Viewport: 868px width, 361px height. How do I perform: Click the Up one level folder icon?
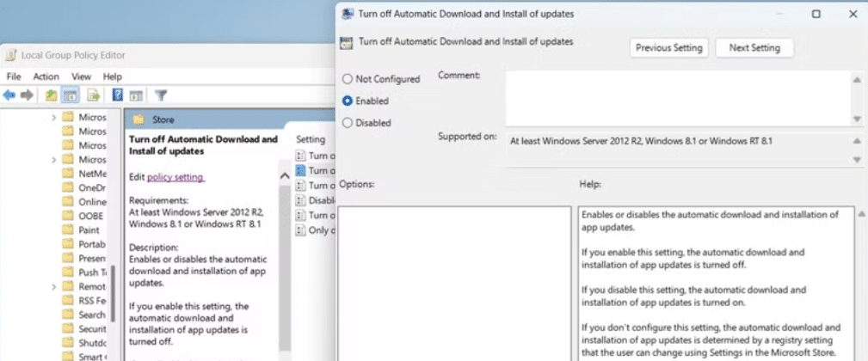(x=52, y=95)
